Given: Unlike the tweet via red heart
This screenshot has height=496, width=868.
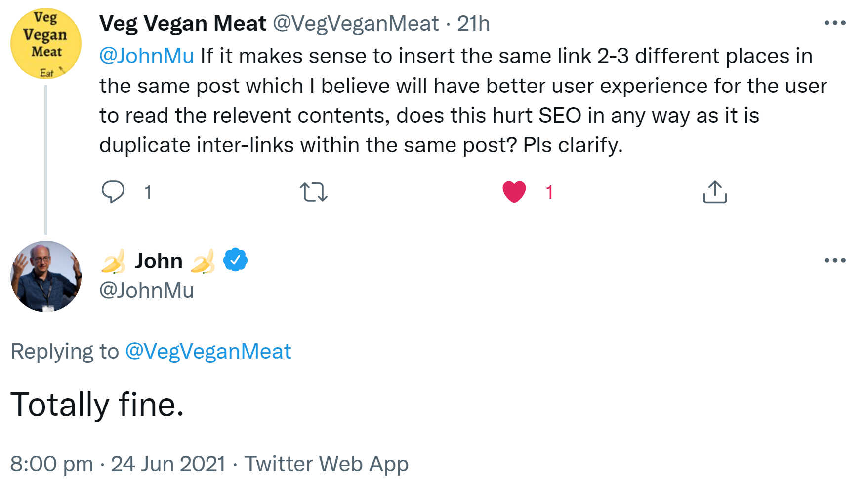Looking at the screenshot, I should [x=514, y=192].
